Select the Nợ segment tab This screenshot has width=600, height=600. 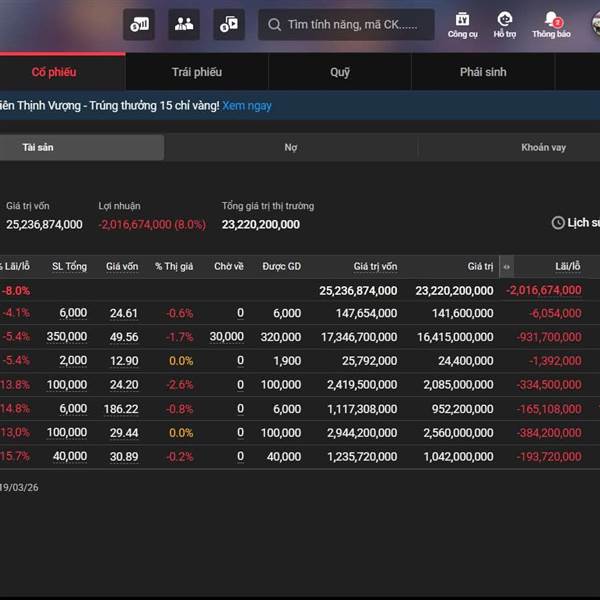[x=291, y=148]
